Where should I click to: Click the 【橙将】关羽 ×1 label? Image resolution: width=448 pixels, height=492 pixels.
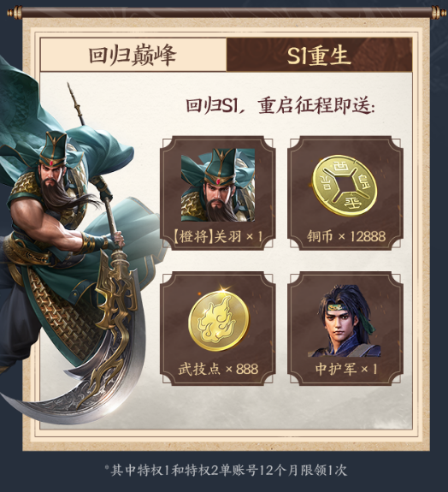(x=217, y=236)
